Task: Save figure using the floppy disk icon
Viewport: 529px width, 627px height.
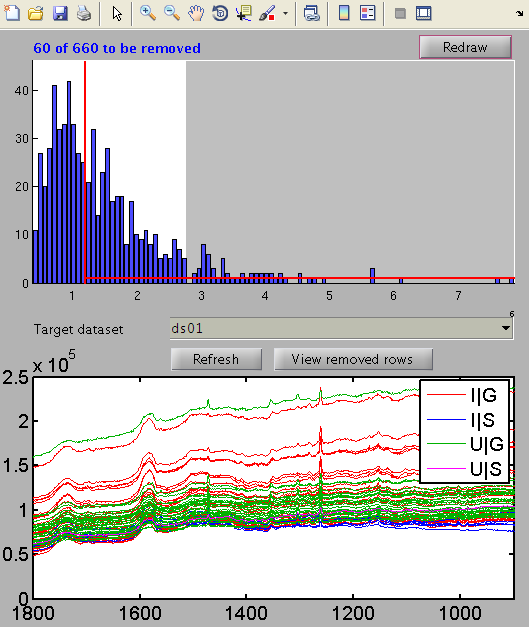Action: tap(60, 13)
